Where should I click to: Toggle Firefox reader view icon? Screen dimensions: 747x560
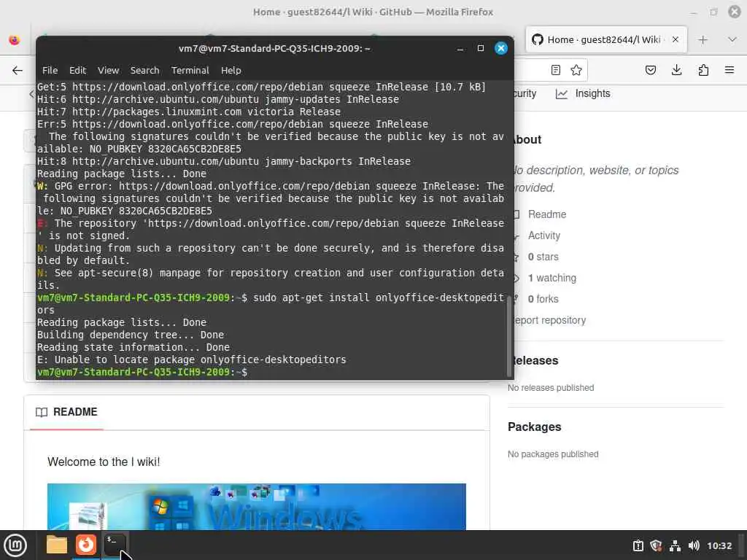555,71
